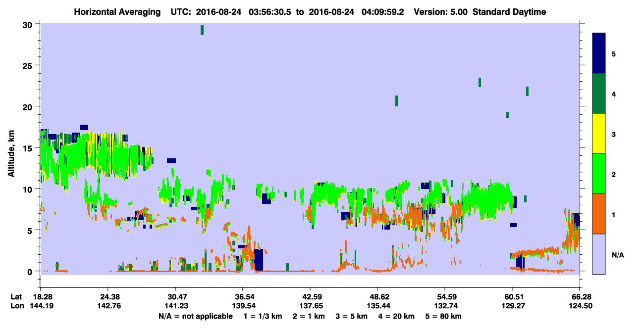
Task: Click the '4 = 20 km' legend note
Action: [x=395, y=316]
